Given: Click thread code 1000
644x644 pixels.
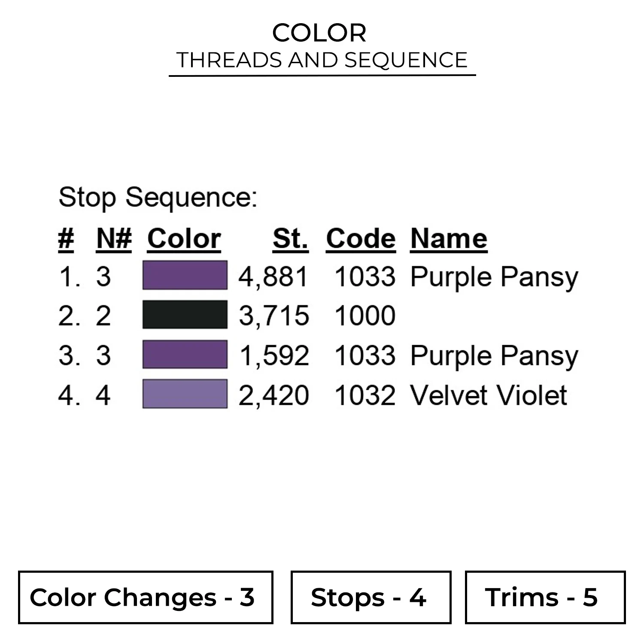Looking at the screenshot, I should [x=365, y=316].
